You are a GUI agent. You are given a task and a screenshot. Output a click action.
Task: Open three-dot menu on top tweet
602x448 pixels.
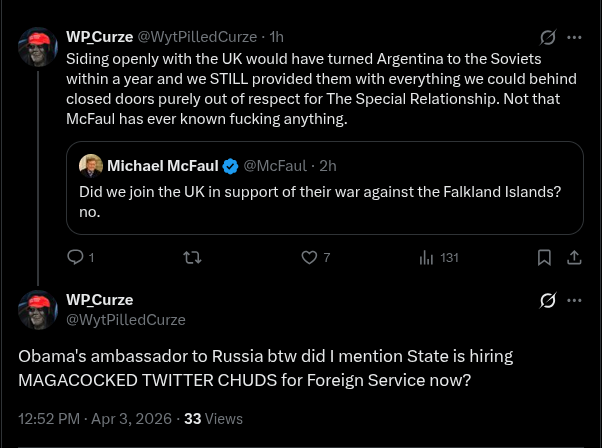(574, 37)
